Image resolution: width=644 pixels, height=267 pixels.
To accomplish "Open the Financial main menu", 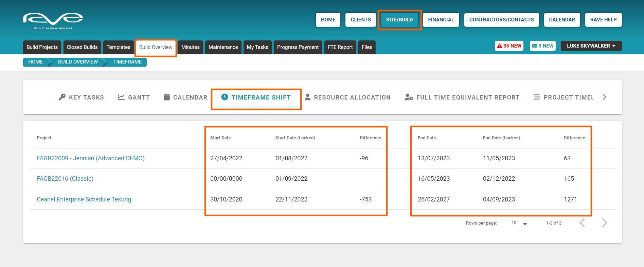I will (441, 20).
